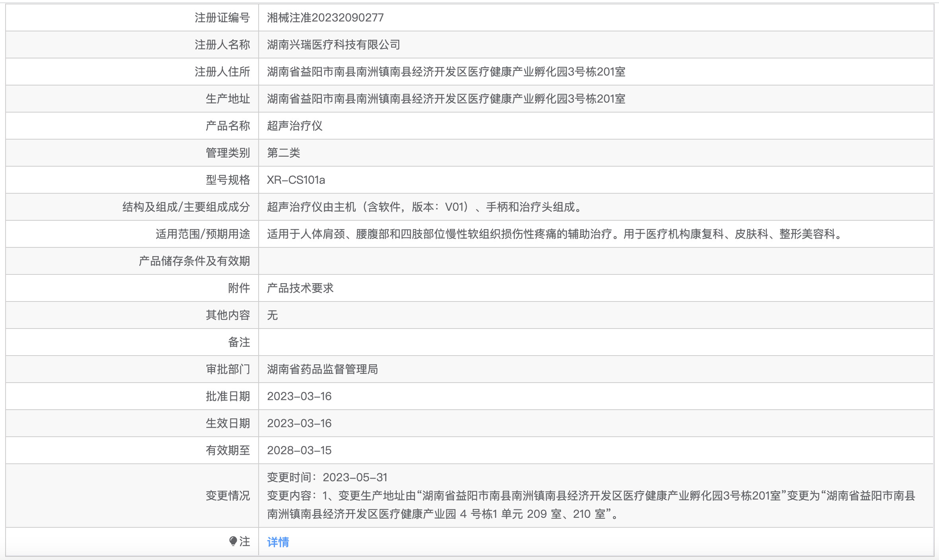
Task: Click the lightbulb icon beside 注
Action: coord(233,541)
